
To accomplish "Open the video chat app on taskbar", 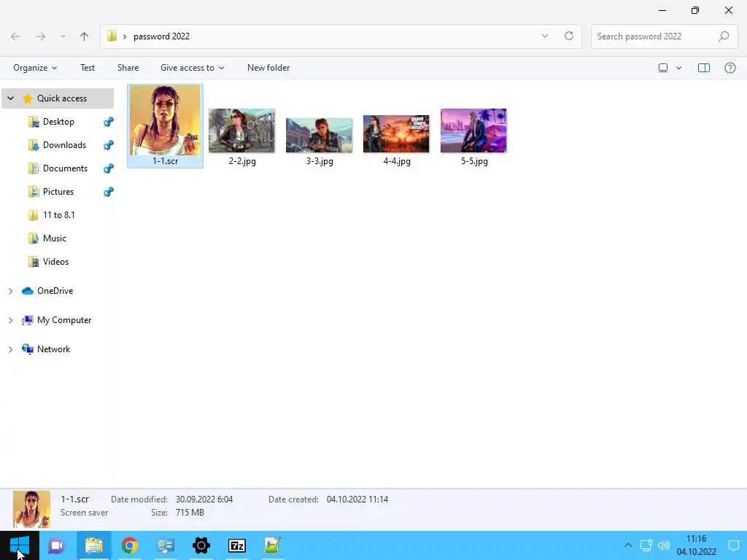I will (x=56, y=545).
